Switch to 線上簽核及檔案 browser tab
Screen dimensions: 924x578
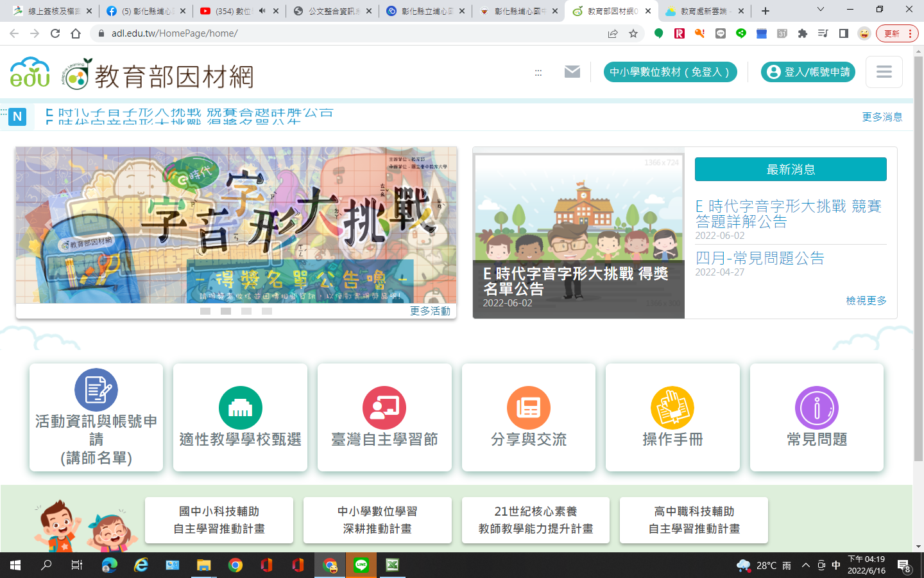[x=54, y=11]
